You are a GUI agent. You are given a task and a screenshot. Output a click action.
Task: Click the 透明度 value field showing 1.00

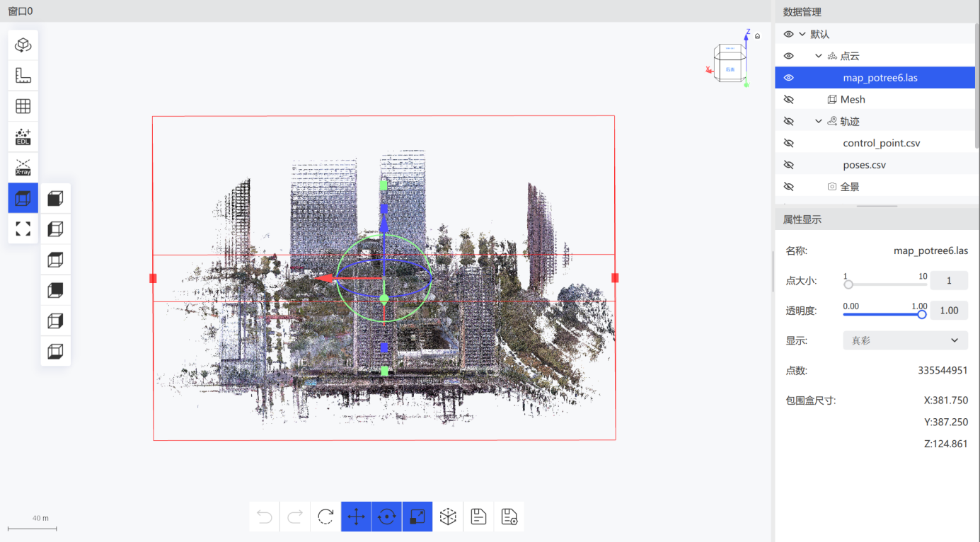click(949, 311)
